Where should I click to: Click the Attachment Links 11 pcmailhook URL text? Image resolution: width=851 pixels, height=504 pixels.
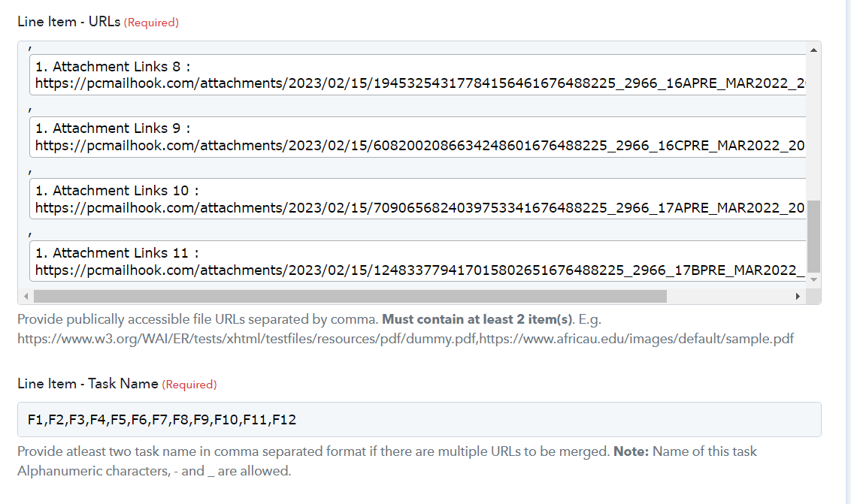coord(420,270)
